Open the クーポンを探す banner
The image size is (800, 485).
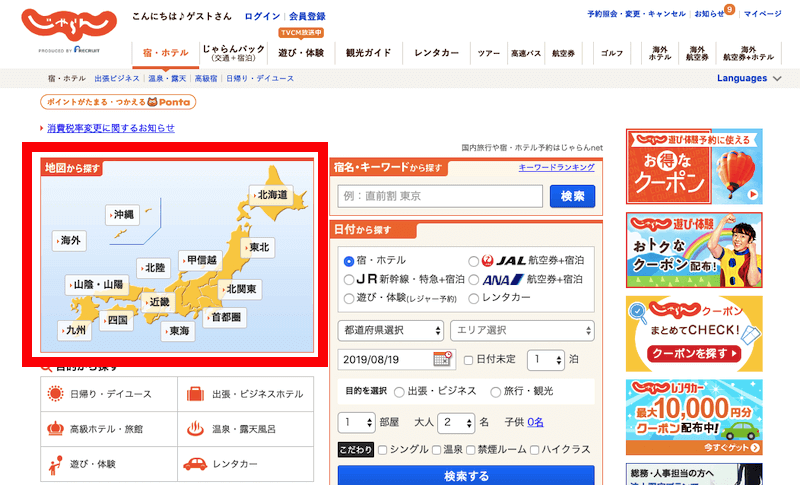(x=694, y=334)
